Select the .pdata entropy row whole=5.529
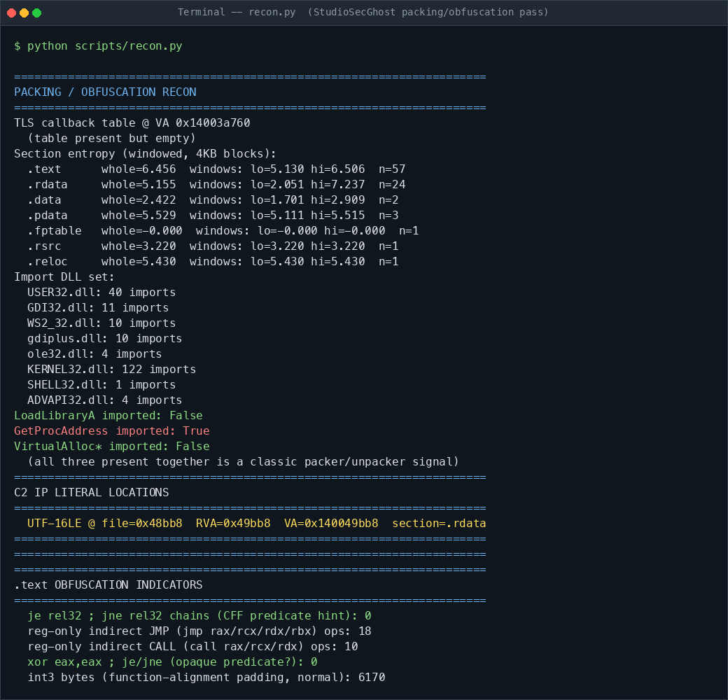 point(213,216)
